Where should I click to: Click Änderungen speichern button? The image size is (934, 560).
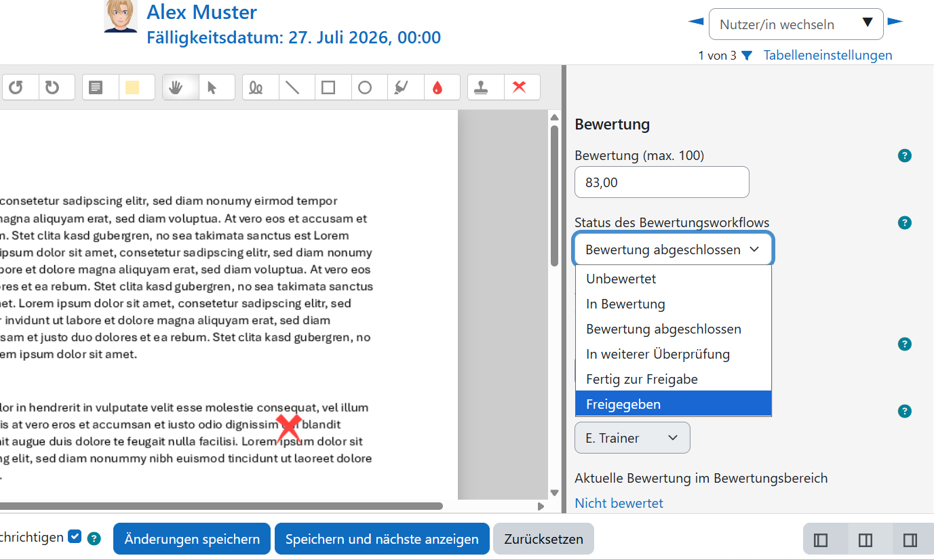click(x=192, y=540)
